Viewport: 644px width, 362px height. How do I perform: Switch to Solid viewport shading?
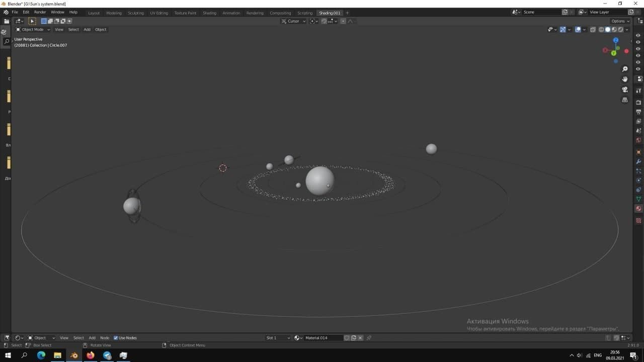[608, 30]
